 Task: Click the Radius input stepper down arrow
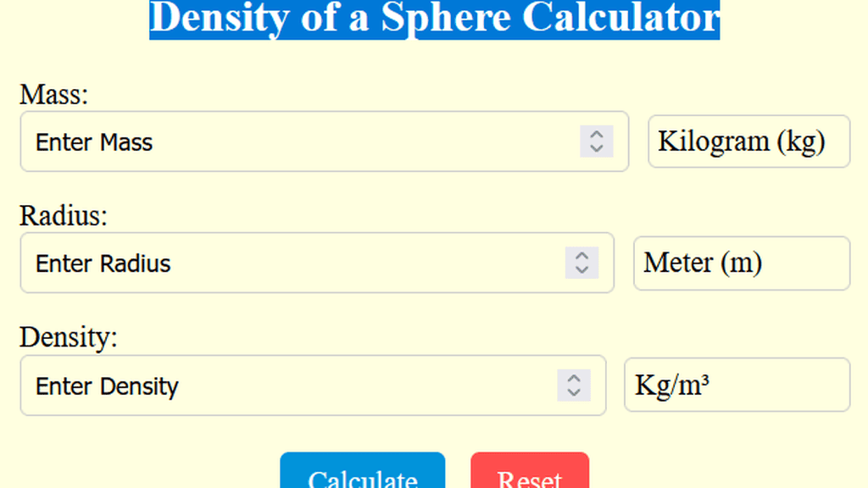click(581, 270)
